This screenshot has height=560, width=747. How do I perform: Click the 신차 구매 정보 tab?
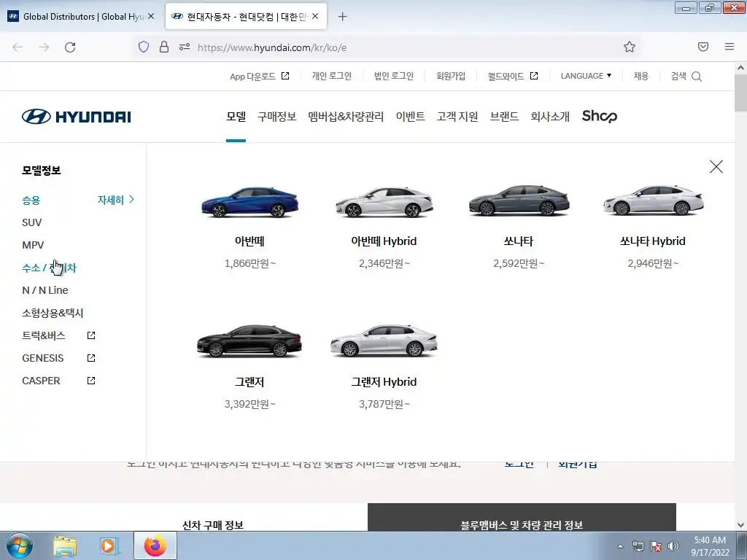coord(212,525)
